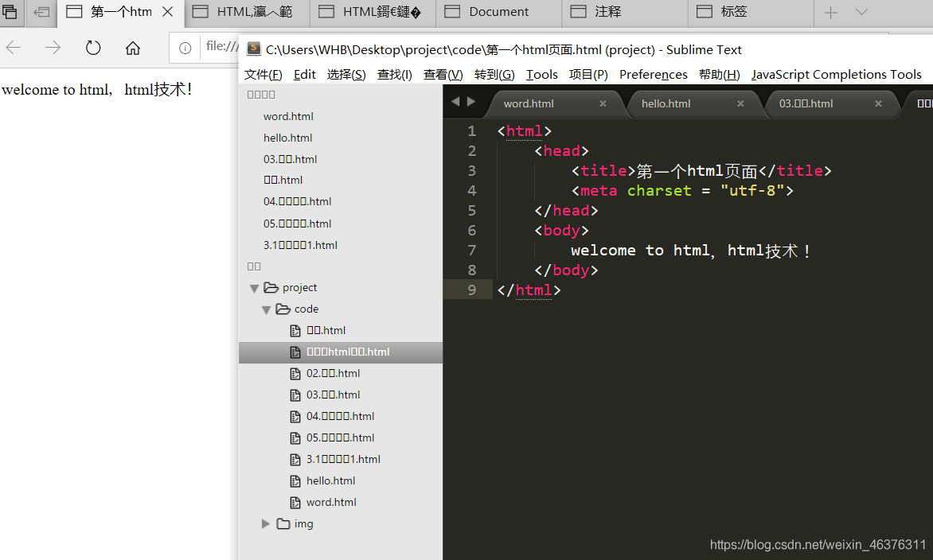This screenshot has height=560, width=933.
Task: Open the 选择(S) menu
Action: tap(346, 74)
